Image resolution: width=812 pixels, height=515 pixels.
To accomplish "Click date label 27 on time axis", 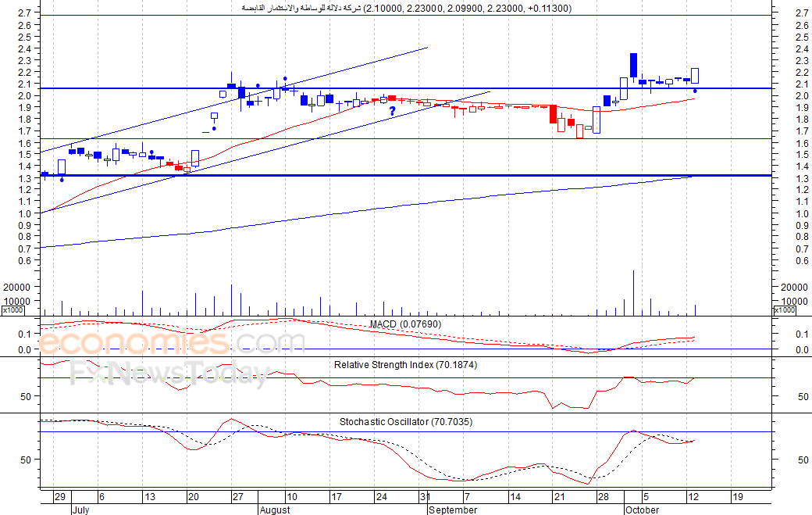I will (237, 497).
